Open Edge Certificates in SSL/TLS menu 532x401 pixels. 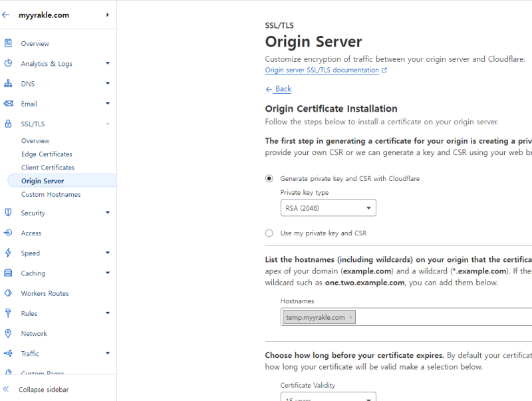pos(47,154)
